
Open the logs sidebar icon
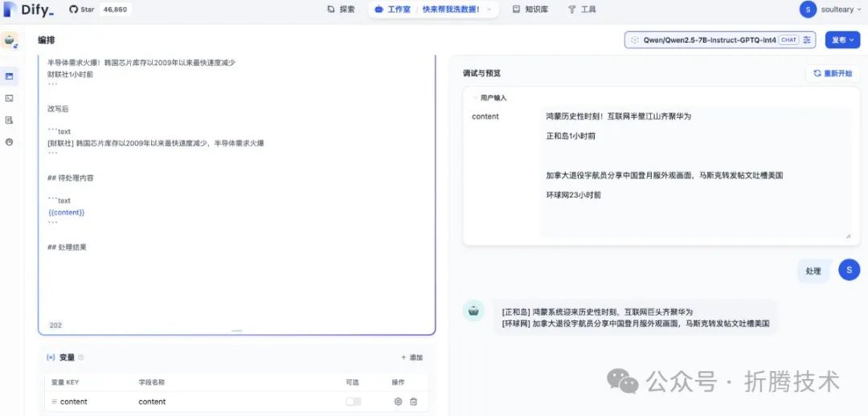click(x=9, y=120)
